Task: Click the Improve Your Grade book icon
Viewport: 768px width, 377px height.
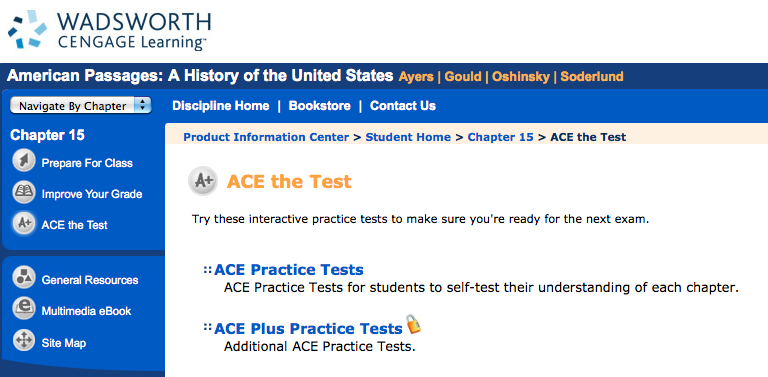Action: click(x=24, y=192)
